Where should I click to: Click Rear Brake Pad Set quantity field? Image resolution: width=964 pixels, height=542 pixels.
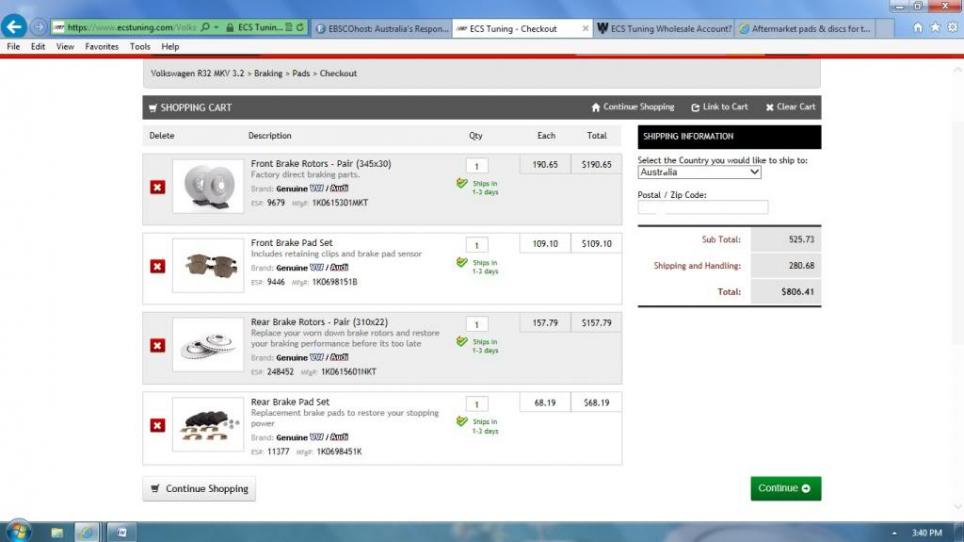(x=476, y=404)
